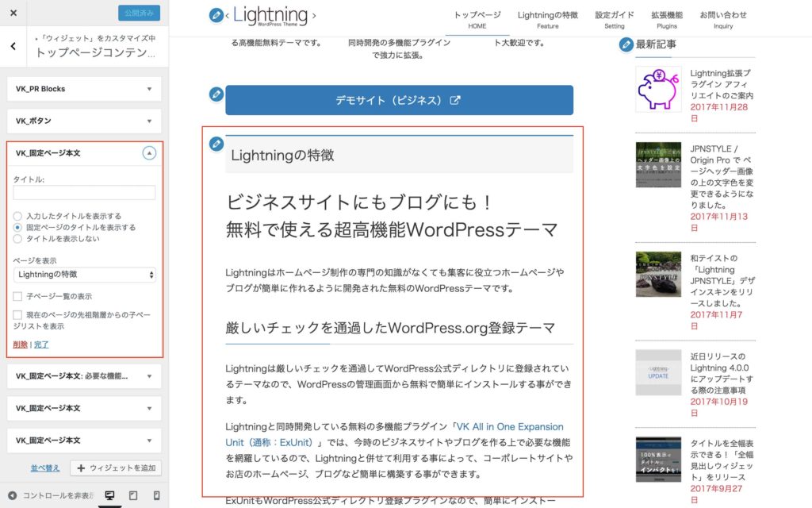The width and height of the screenshot is (812, 508).
Task: Select 入力したタイトルを表示する radio option
Action: [17, 216]
